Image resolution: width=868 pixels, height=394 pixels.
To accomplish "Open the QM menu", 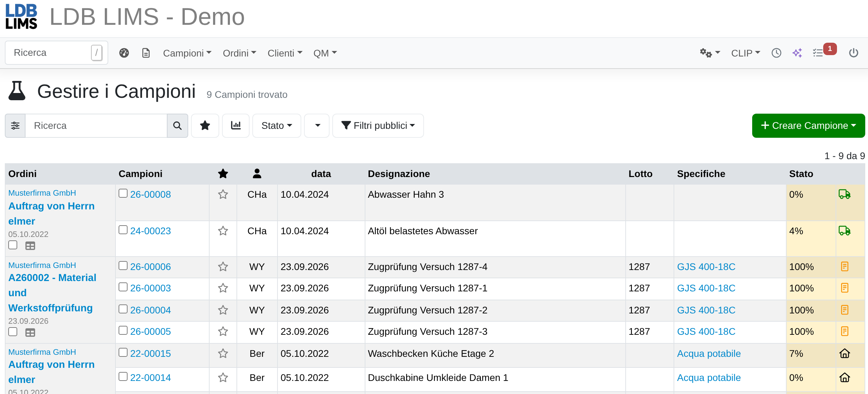I will click(325, 53).
